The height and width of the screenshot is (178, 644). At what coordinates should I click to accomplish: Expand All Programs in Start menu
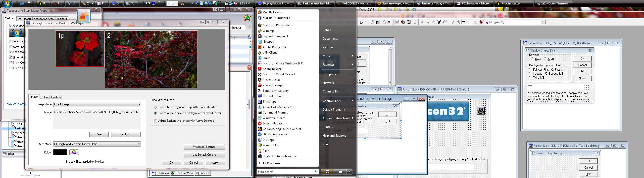tap(271, 163)
